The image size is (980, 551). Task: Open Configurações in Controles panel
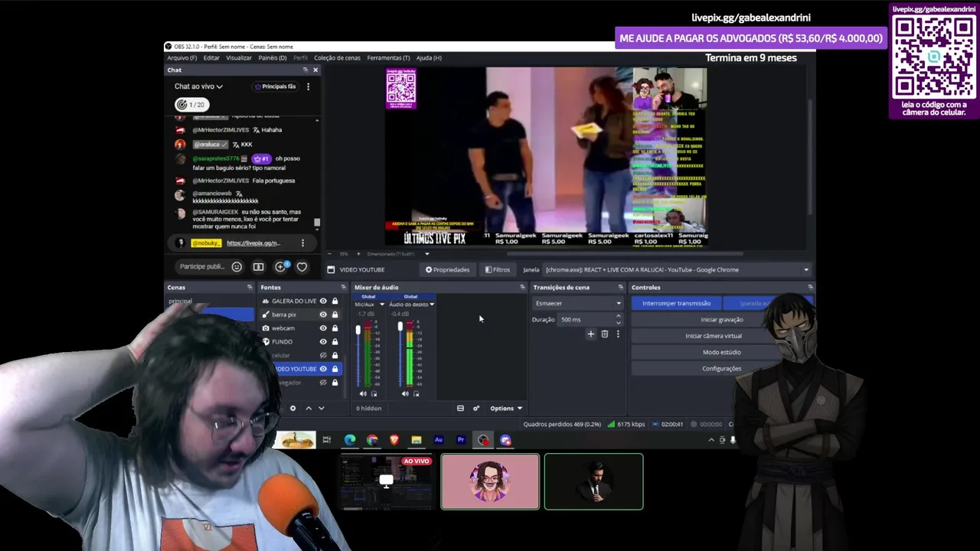pos(722,369)
